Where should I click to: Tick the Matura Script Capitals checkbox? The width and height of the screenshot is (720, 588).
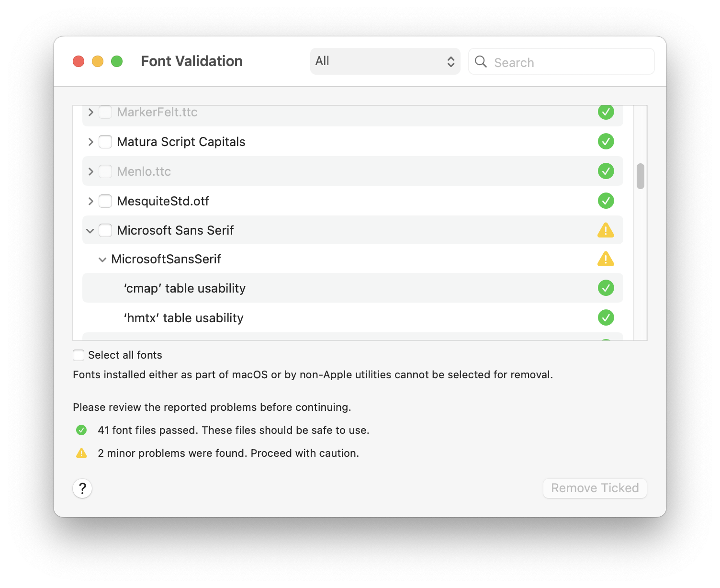(105, 142)
